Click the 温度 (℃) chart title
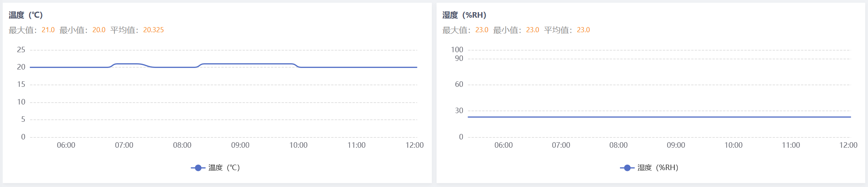The image size is (868, 187). coord(26,15)
